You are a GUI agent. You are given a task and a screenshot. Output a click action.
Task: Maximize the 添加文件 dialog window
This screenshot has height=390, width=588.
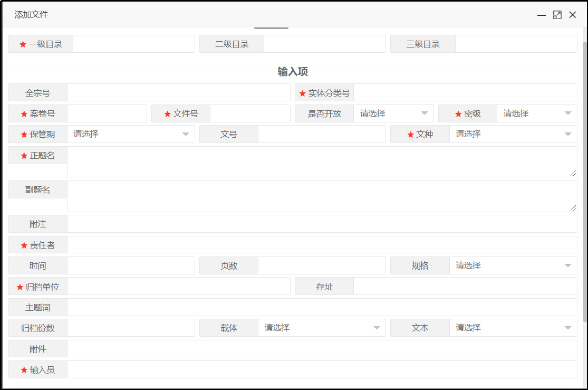[557, 15]
